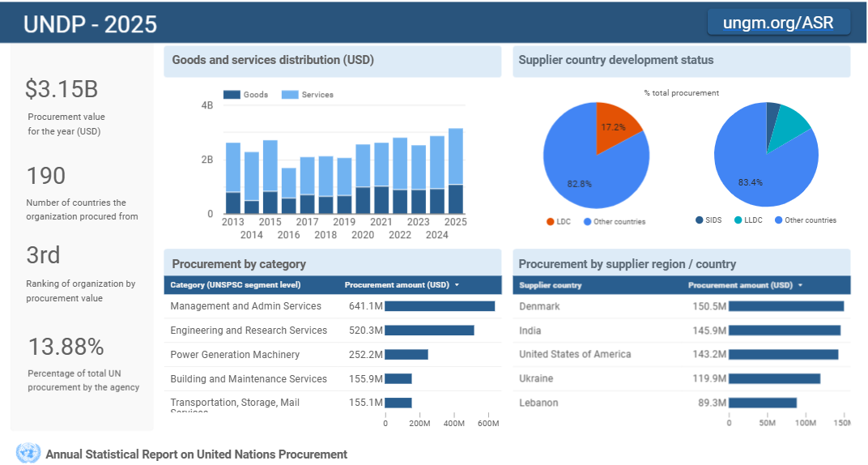Click the Procurement by category heading
Screen dimensions: 868x465
[239, 264]
